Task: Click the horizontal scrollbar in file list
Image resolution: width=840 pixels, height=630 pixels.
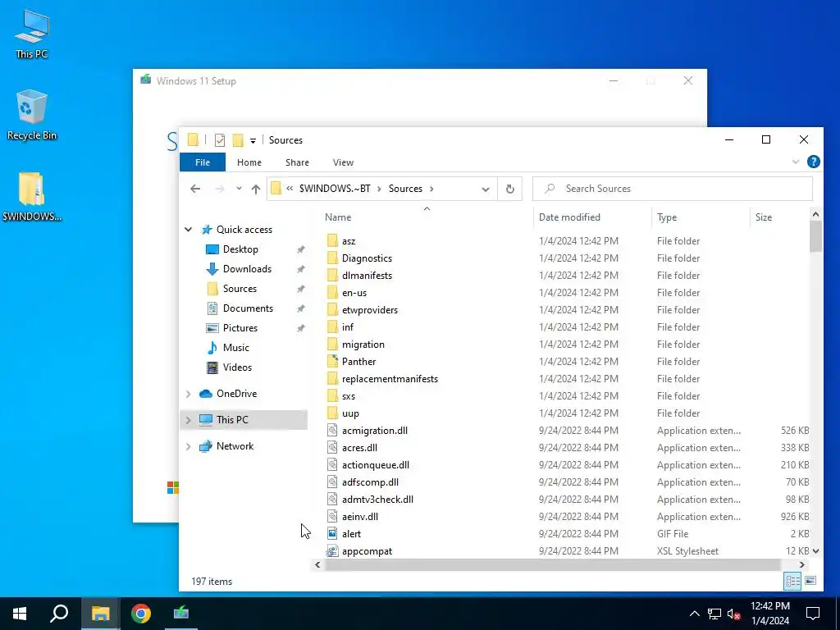Action: [552, 564]
